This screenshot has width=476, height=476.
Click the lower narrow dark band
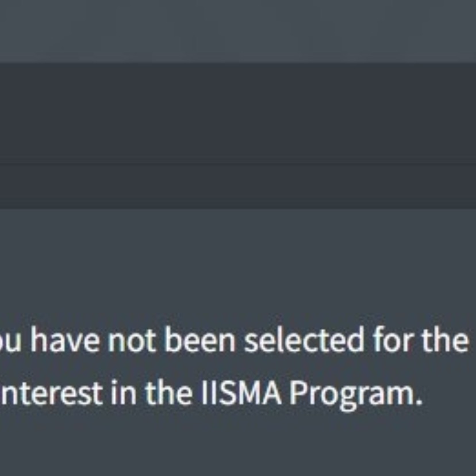238,187
